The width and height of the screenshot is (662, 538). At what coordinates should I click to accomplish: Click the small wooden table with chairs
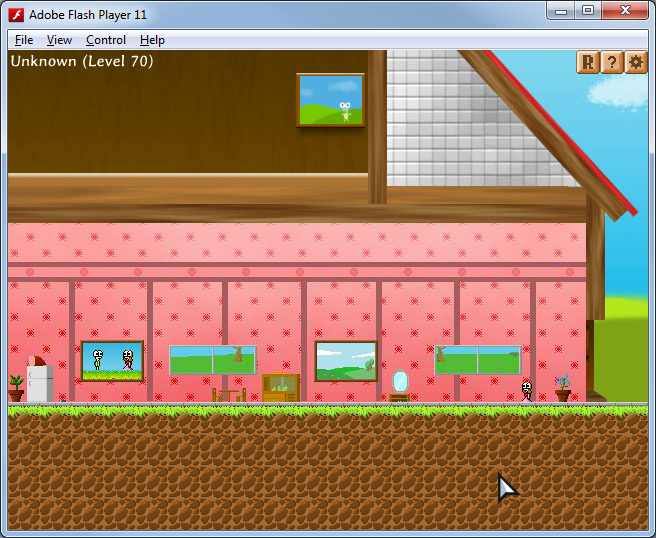click(229, 394)
